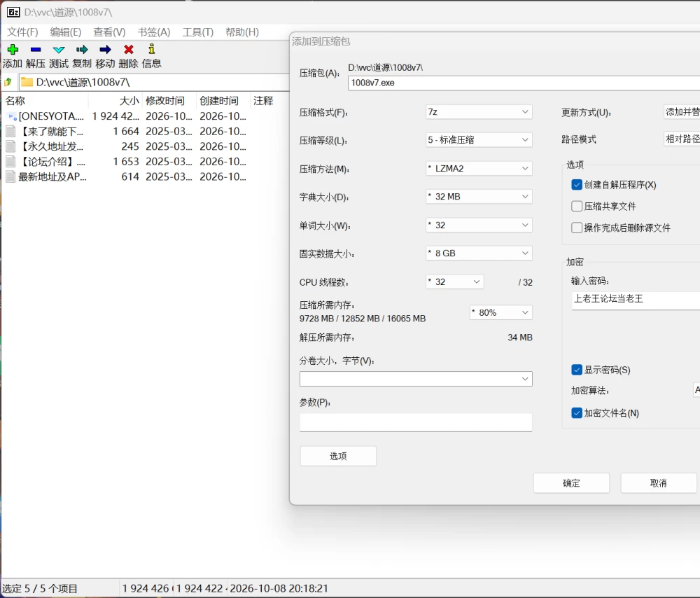Click the 7-Zip title bar app icon
Image resolution: width=700 pixels, height=598 pixels.
pyautogui.click(x=13, y=12)
